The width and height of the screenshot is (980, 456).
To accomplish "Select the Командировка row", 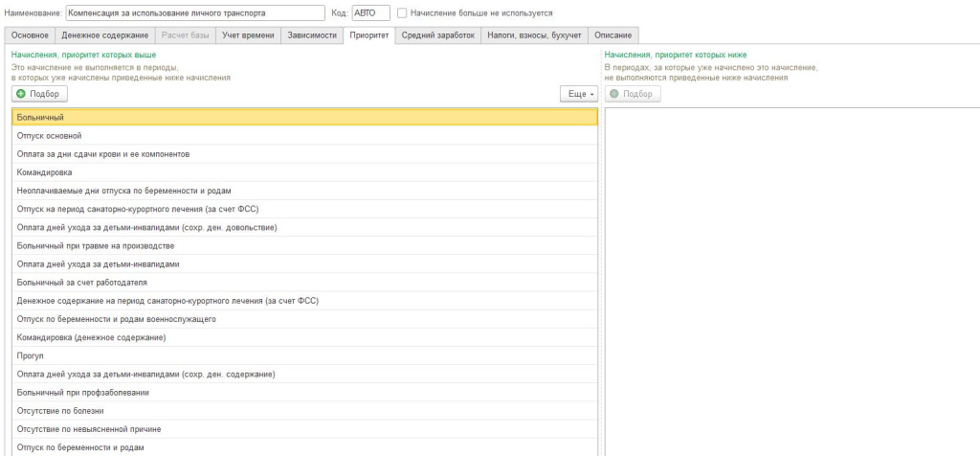I will [x=304, y=172].
